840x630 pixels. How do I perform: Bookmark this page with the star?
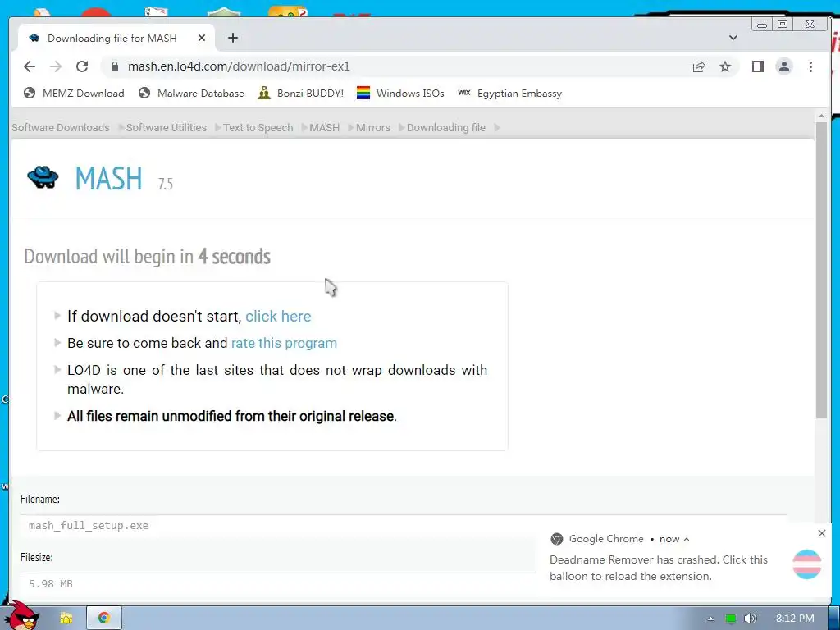pyautogui.click(x=725, y=66)
